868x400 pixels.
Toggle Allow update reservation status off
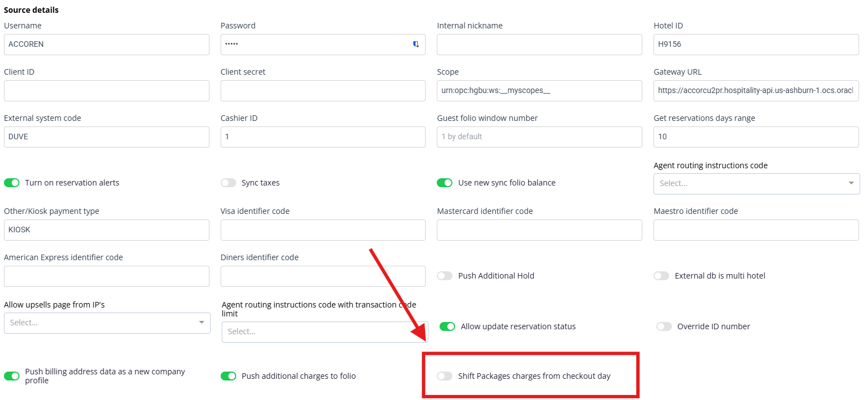[x=447, y=326]
